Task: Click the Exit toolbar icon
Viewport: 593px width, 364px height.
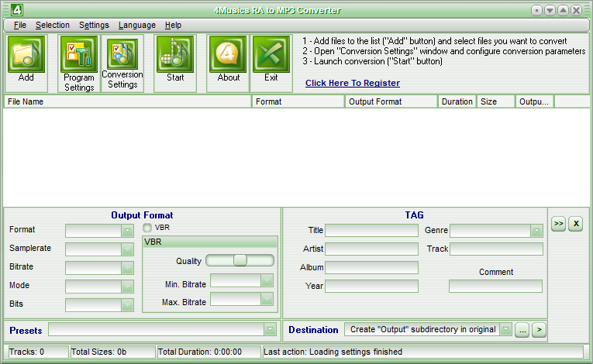Action: 271,54
